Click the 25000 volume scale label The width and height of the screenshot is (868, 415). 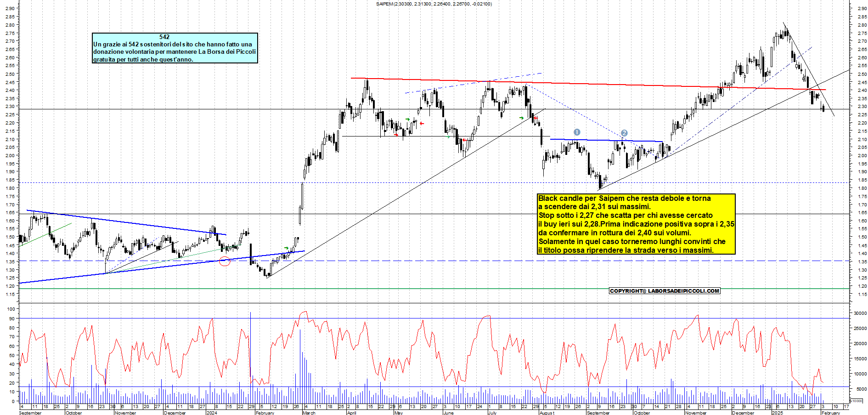[x=860, y=329]
